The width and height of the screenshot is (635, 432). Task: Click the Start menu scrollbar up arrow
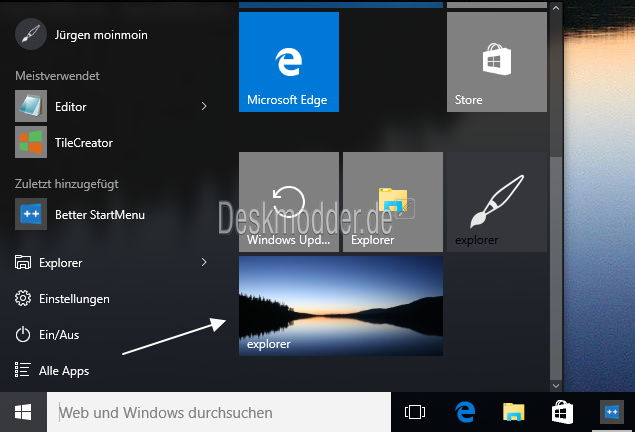click(x=556, y=8)
